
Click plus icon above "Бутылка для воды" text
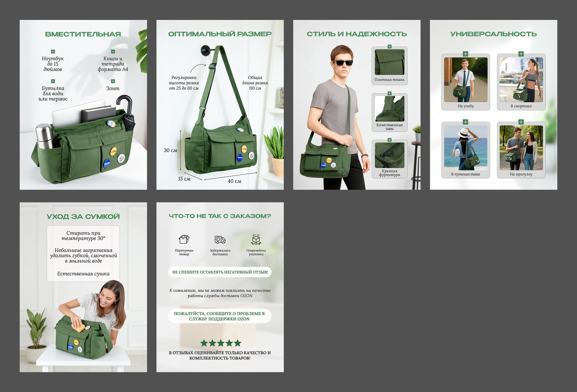[53, 81]
